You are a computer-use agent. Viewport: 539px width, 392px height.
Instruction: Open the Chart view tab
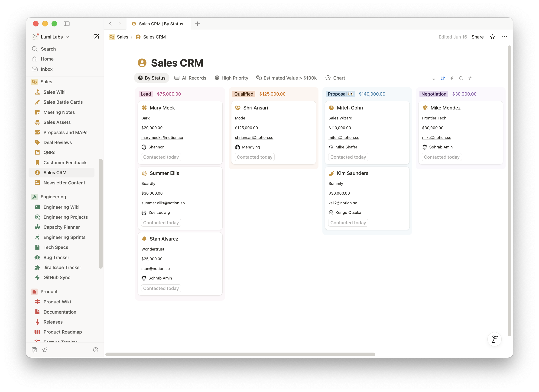[x=335, y=78]
